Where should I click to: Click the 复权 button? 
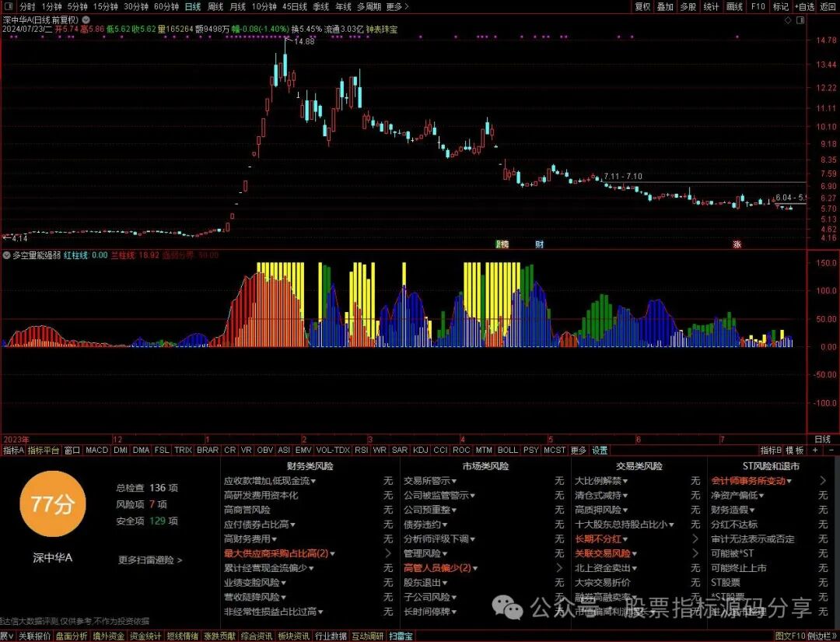click(642, 6)
